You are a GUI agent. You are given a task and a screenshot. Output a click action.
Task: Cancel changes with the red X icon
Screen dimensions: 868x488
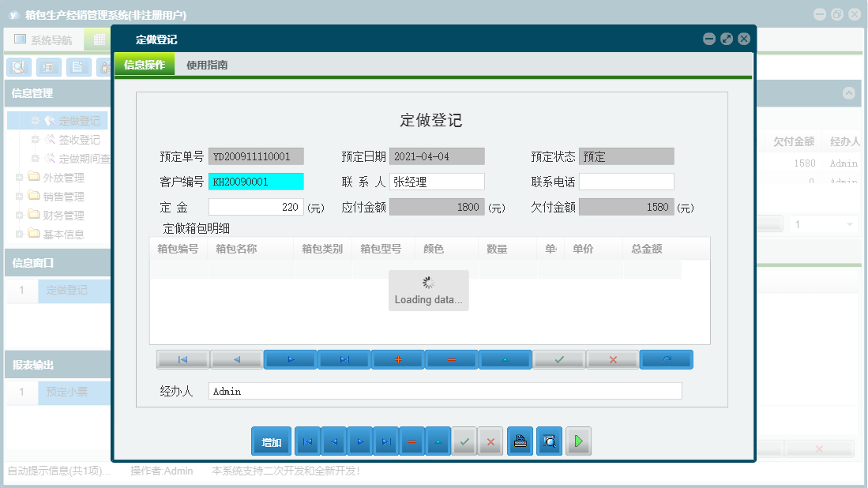click(x=613, y=359)
